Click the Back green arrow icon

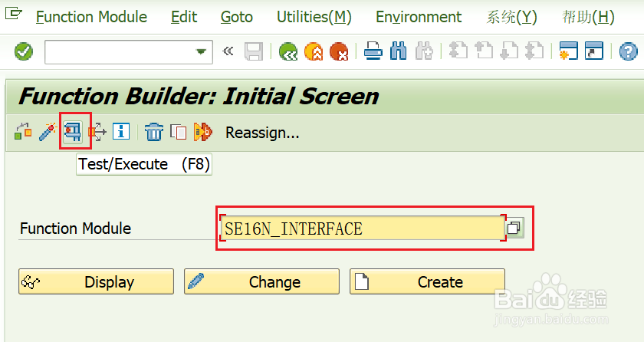288,51
